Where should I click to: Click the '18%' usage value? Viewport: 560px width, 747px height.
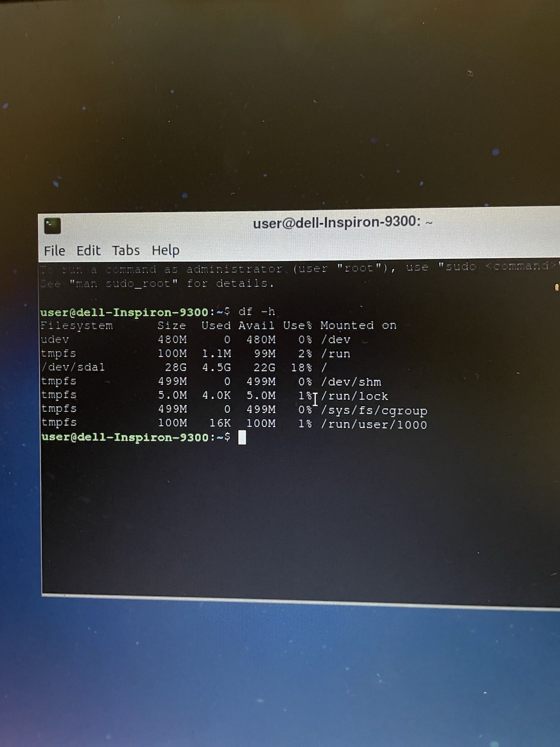pyautogui.click(x=301, y=367)
